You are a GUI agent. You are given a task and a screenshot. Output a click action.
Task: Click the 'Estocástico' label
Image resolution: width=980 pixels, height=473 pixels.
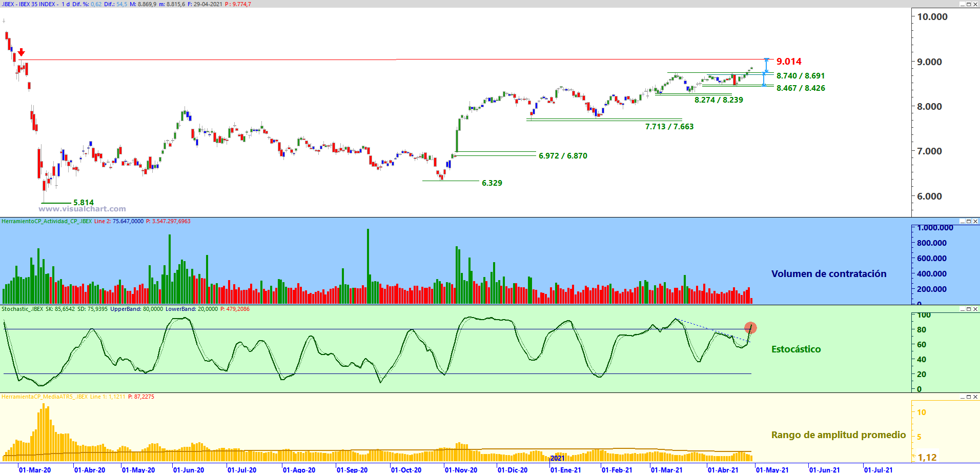[796, 349]
